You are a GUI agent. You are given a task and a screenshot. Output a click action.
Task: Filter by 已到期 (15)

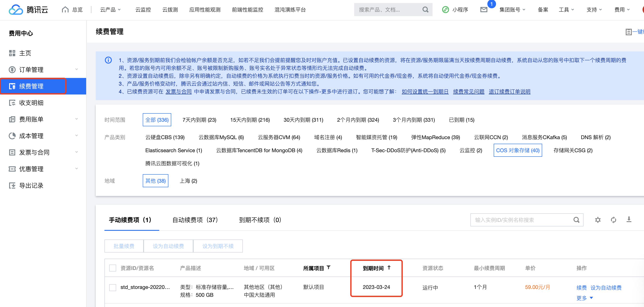(461, 120)
